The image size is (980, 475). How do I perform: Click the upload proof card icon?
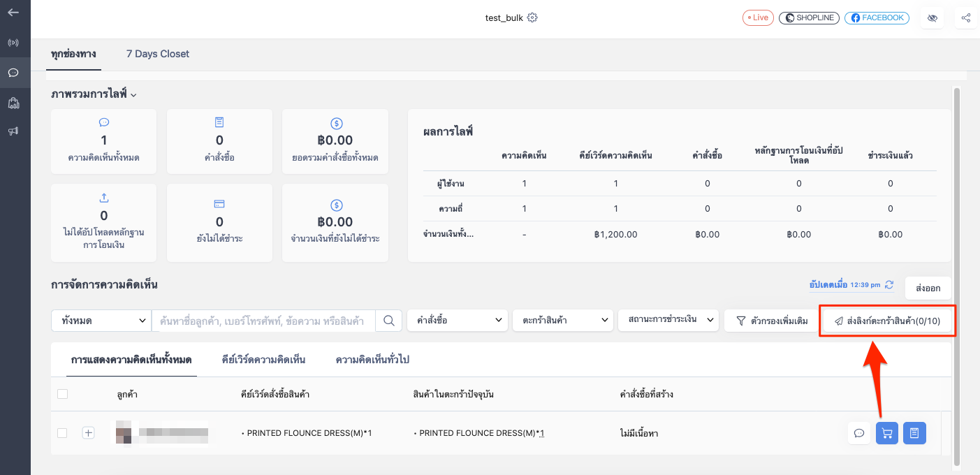point(104,198)
